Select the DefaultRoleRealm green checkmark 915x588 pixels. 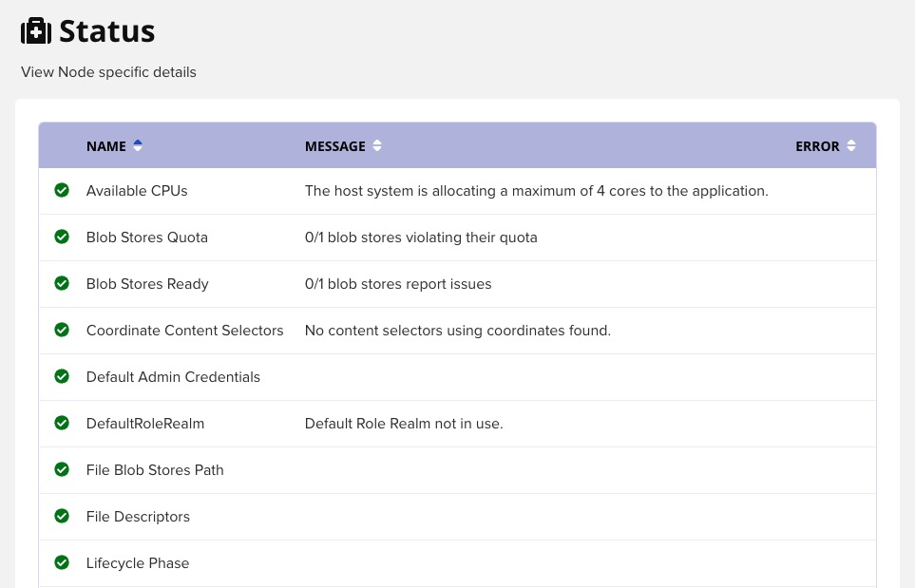click(62, 423)
